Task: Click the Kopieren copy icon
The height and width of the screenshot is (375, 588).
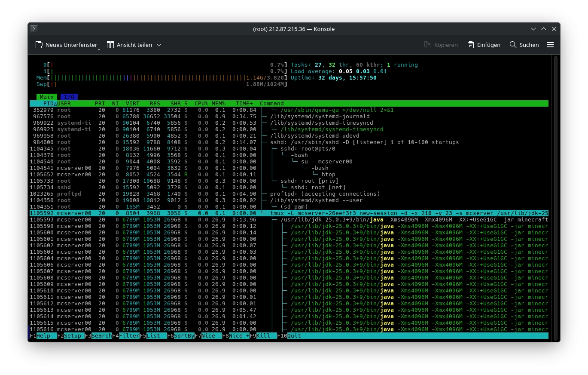Action: [427, 45]
